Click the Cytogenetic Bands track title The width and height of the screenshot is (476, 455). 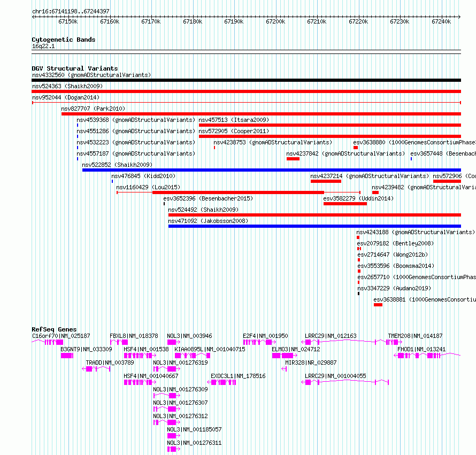[64, 40]
